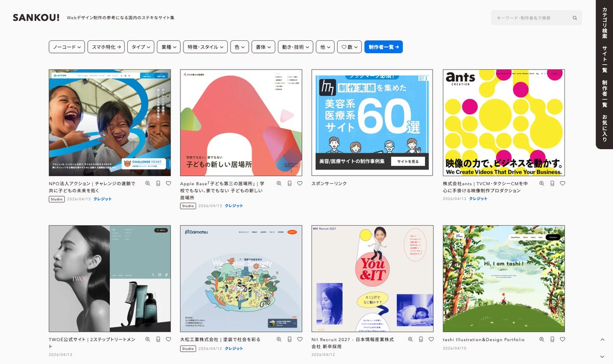Favorite tashi Illustration portfolio with heart
Image resolution: width=613 pixels, height=364 pixels.
(x=562, y=339)
